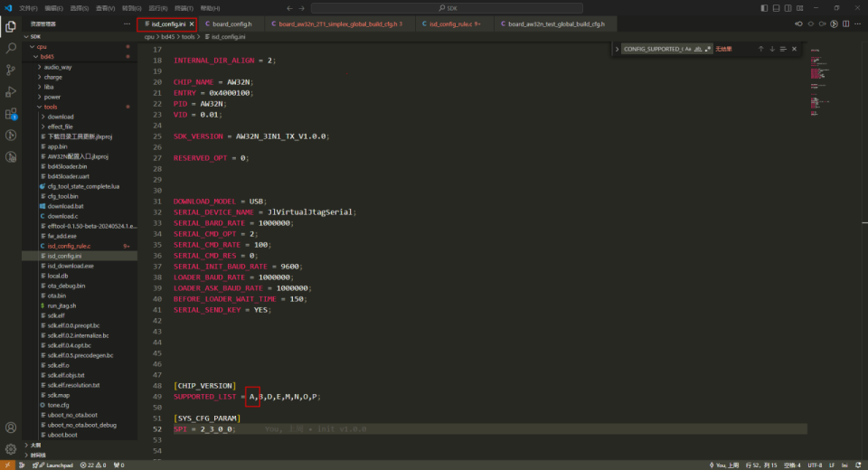
Task: Go back with the navigation arrow
Action: tap(289, 8)
